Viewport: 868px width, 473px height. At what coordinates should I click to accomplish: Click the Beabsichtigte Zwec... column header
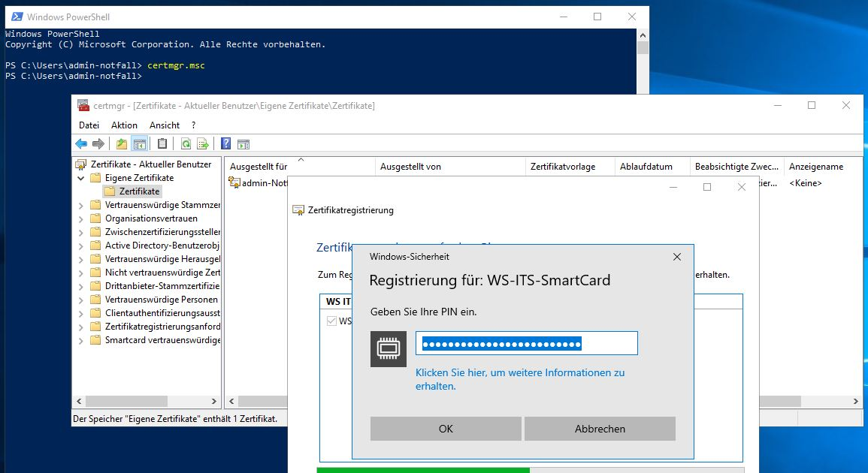736,167
